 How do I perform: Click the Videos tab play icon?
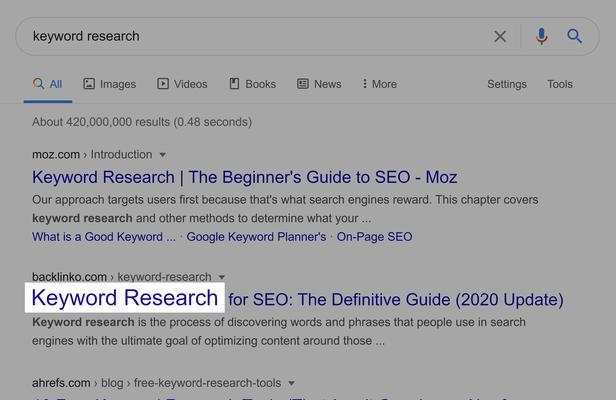point(163,84)
